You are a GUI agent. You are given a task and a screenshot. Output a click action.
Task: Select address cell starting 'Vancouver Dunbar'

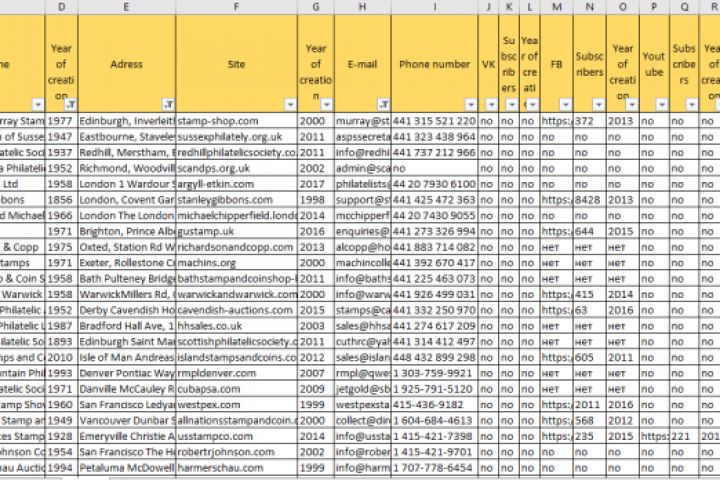[127, 421]
